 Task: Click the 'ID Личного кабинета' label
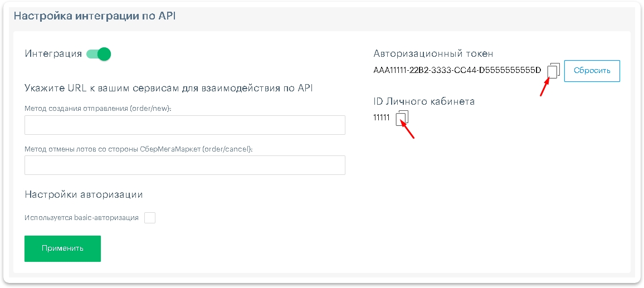click(x=423, y=101)
